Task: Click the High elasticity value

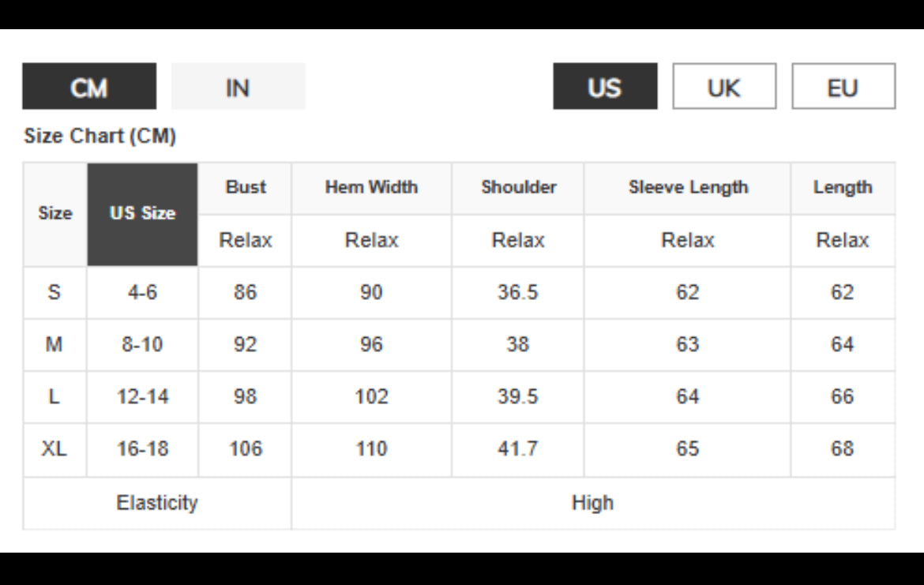Action: tap(592, 503)
